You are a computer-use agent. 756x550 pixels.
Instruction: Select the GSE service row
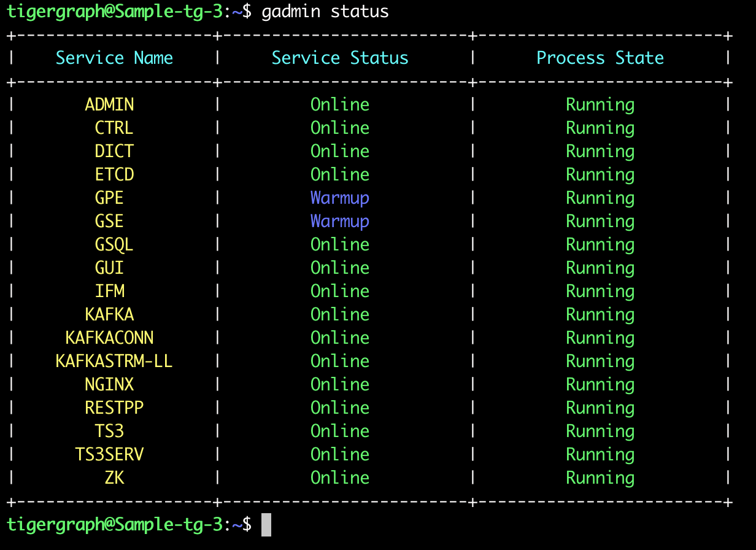[x=109, y=221]
